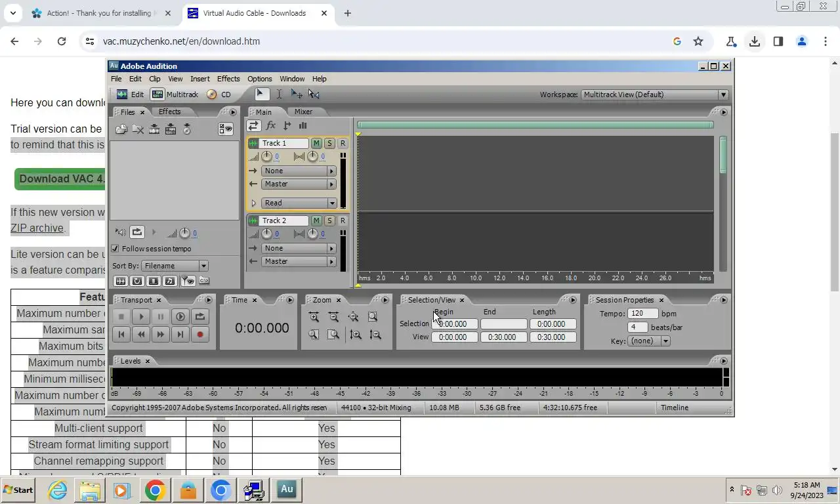
Task: Click the Tempo 120 input field
Action: pyautogui.click(x=642, y=314)
